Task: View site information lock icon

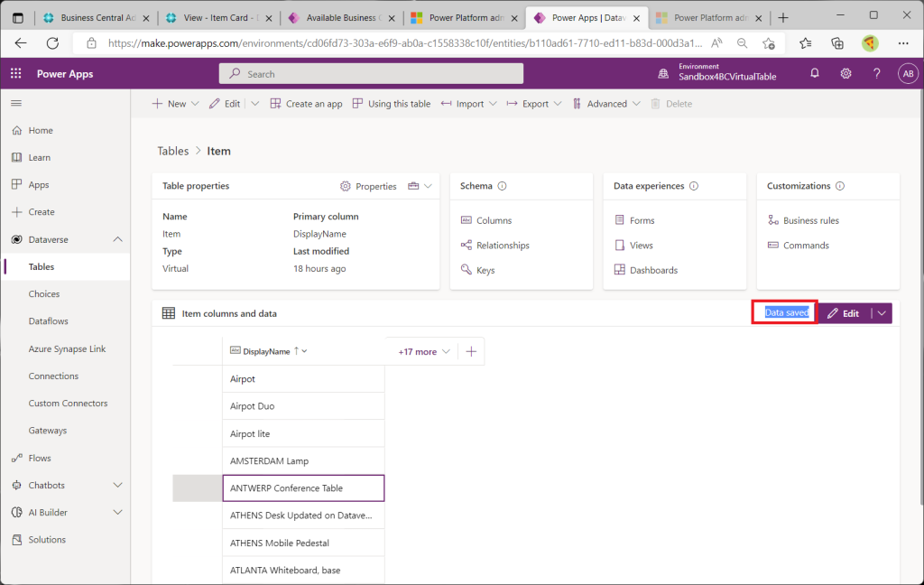Action: (x=91, y=43)
